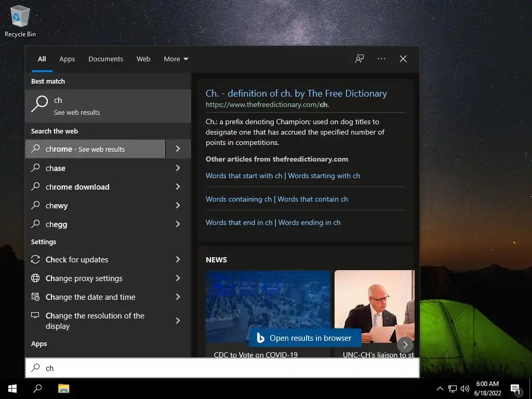Viewport: 532px width, 399px height.
Task: Select the 'chase' web suggestion
Action: pyautogui.click(x=96, y=168)
